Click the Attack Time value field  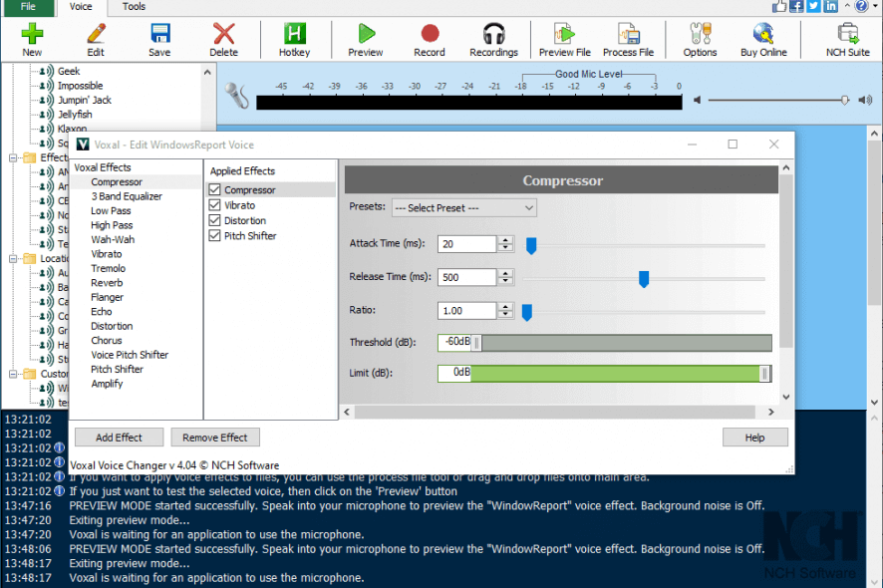[466, 244]
